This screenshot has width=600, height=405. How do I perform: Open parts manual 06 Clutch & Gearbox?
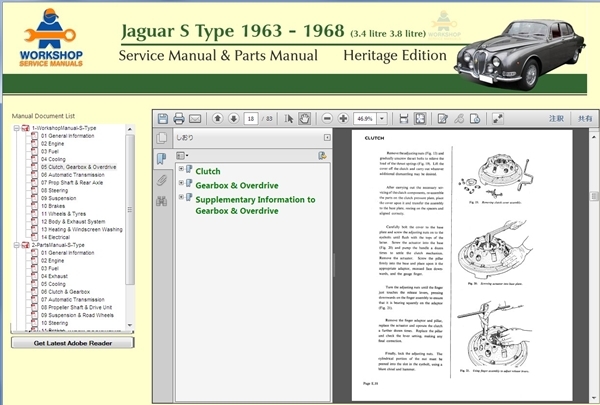coord(65,292)
